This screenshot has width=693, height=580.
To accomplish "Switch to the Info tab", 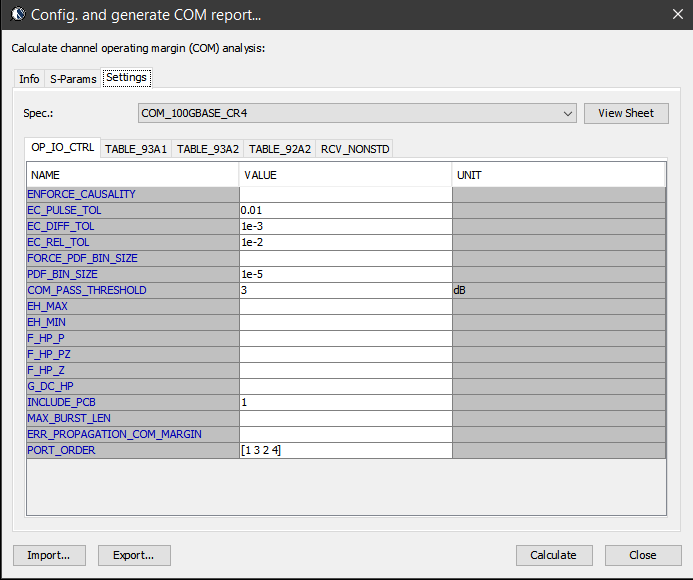I will [x=30, y=79].
